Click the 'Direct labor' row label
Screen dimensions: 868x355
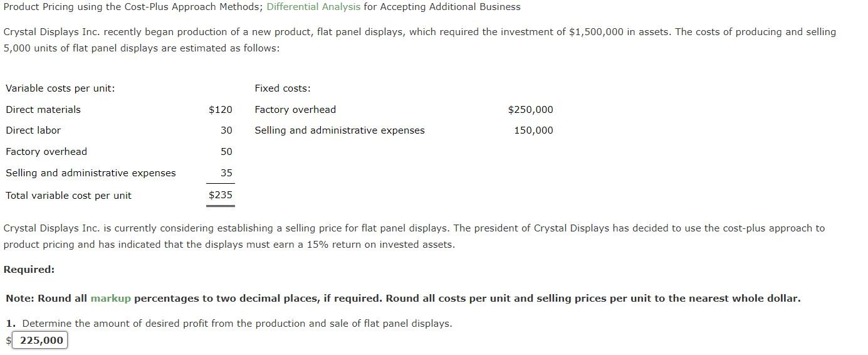(x=33, y=130)
